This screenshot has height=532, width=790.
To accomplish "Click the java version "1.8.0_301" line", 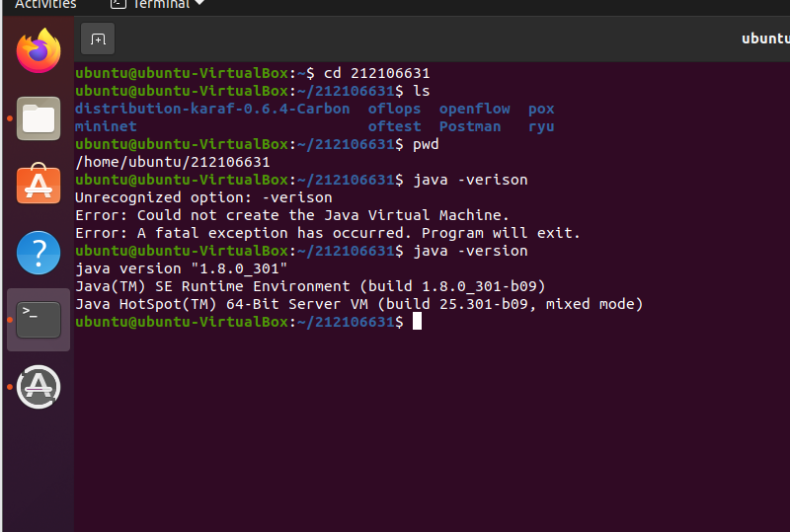I will click(x=182, y=268).
